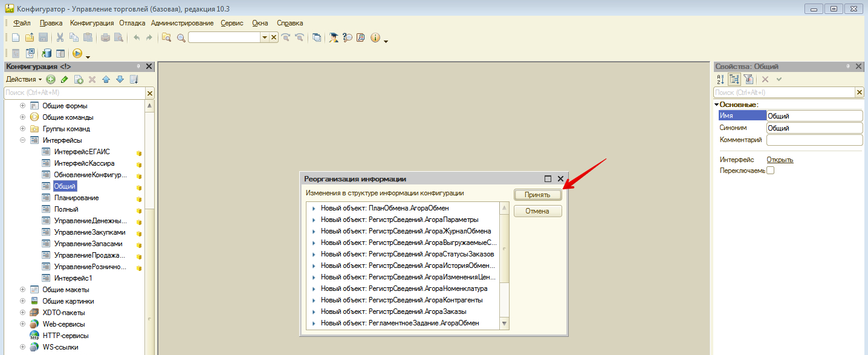Viewport: 868px width, 355px height.
Task: Expand the Общие макеты tree node
Action: coord(23,290)
